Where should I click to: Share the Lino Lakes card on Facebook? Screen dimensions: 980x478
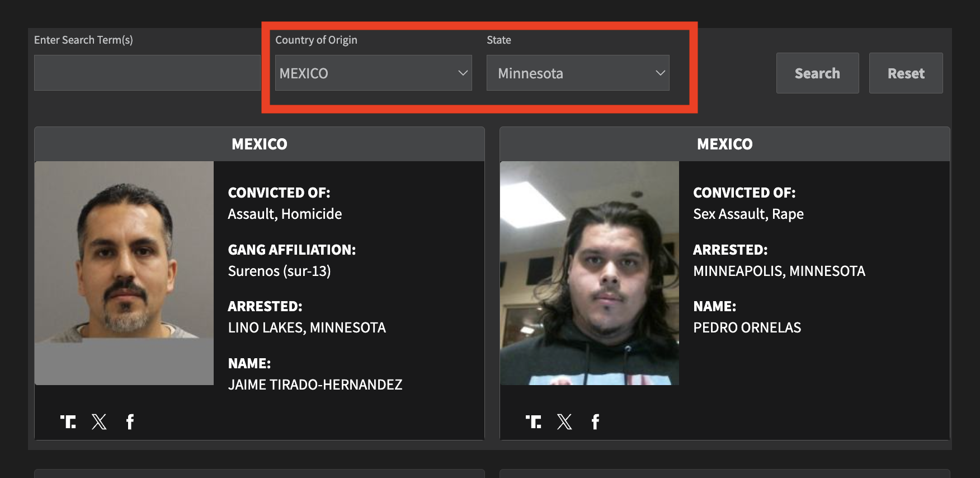click(x=130, y=421)
